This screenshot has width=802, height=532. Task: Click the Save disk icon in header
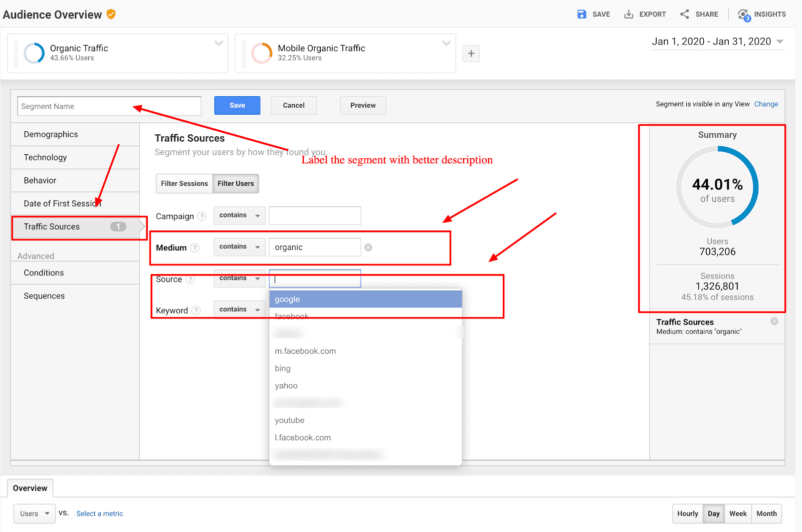(x=581, y=14)
